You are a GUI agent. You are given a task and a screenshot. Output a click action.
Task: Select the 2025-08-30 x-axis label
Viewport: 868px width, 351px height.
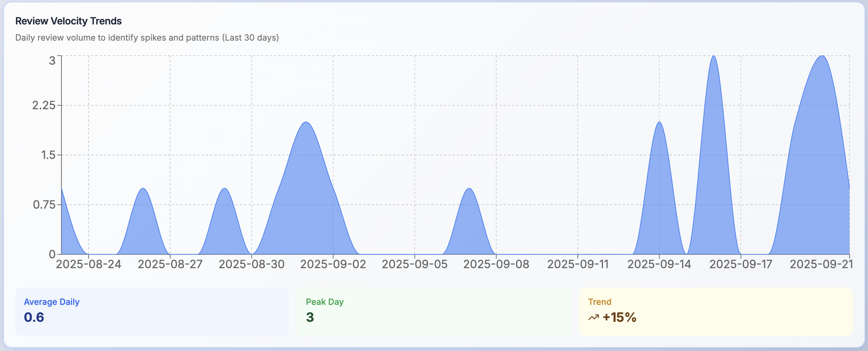coord(252,264)
